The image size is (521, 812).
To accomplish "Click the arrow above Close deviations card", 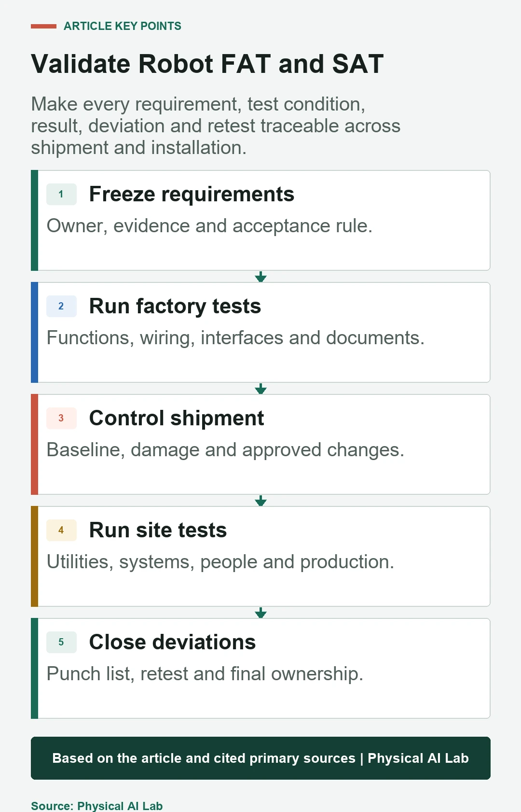I will coord(260,613).
